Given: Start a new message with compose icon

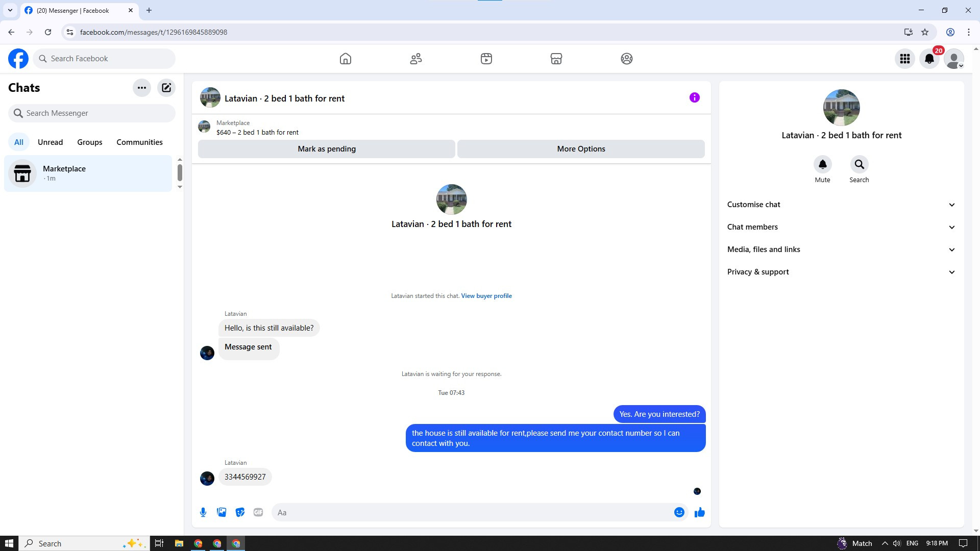Looking at the screenshot, I should (166, 88).
